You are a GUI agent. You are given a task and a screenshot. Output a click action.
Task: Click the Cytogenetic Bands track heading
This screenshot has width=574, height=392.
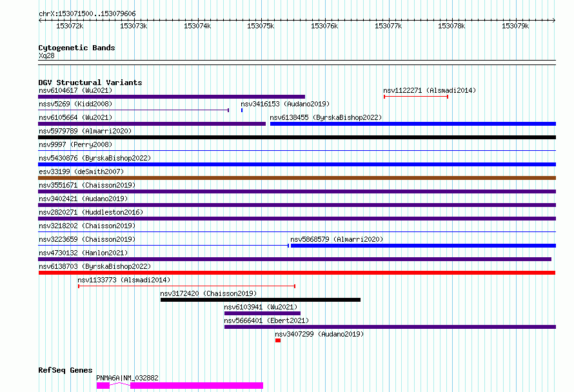[77, 48]
